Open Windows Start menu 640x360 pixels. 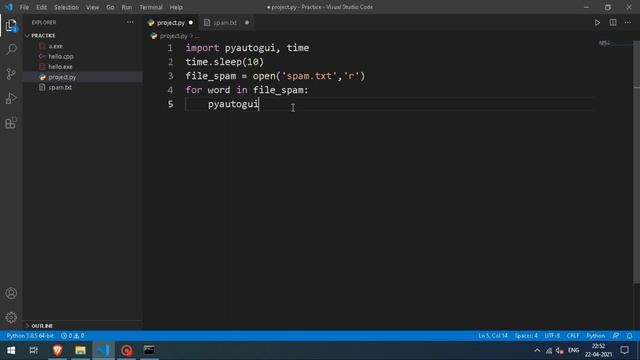pyautogui.click(x=11, y=350)
